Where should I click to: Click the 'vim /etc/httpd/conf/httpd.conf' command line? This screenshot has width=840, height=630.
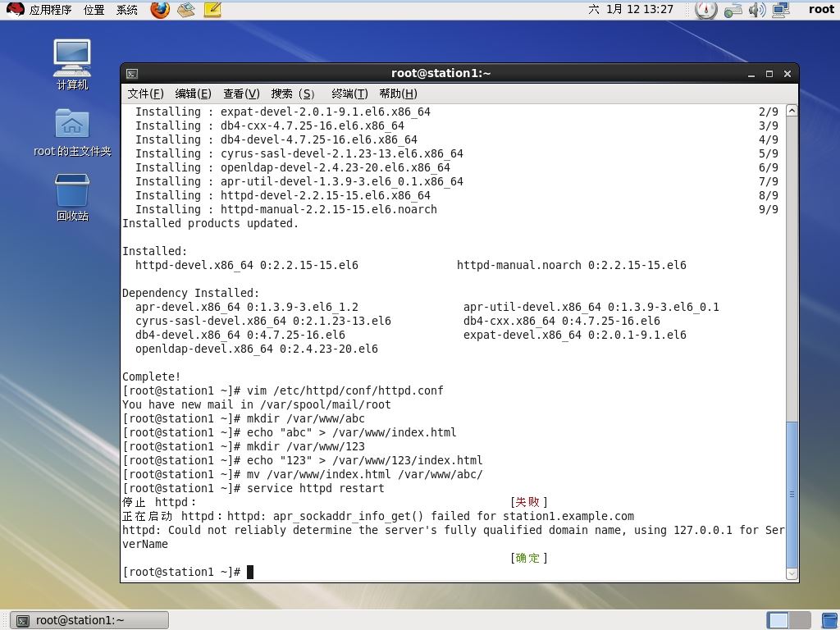click(283, 390)
